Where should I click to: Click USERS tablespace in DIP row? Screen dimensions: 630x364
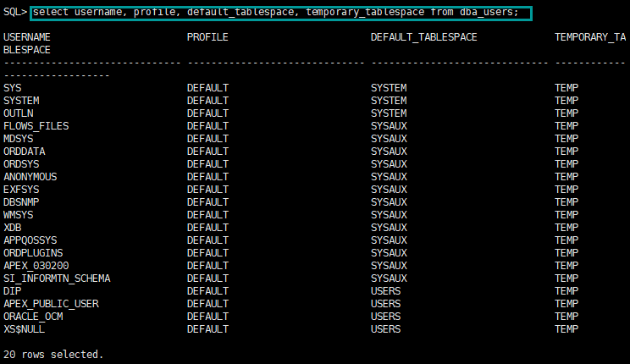click(x=386, y=291)
